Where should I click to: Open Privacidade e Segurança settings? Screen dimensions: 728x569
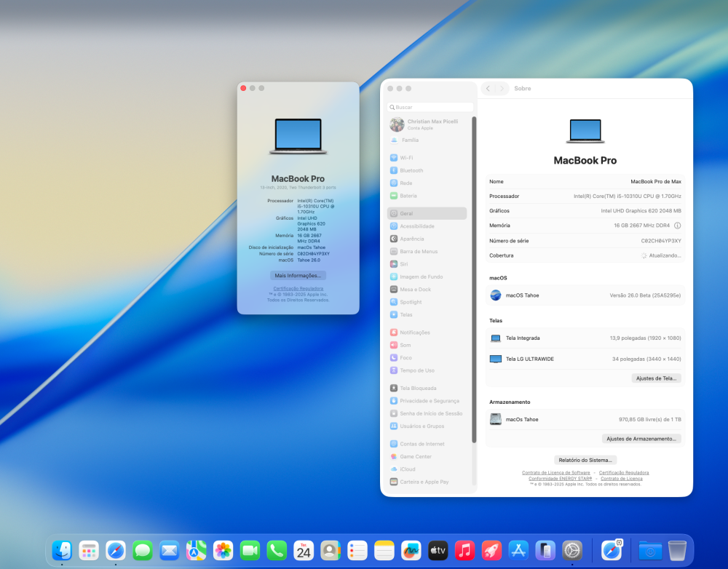(x=427, y=400)
